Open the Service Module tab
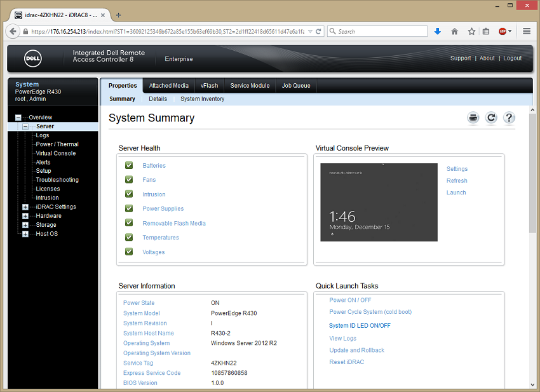 pos(250,85)
